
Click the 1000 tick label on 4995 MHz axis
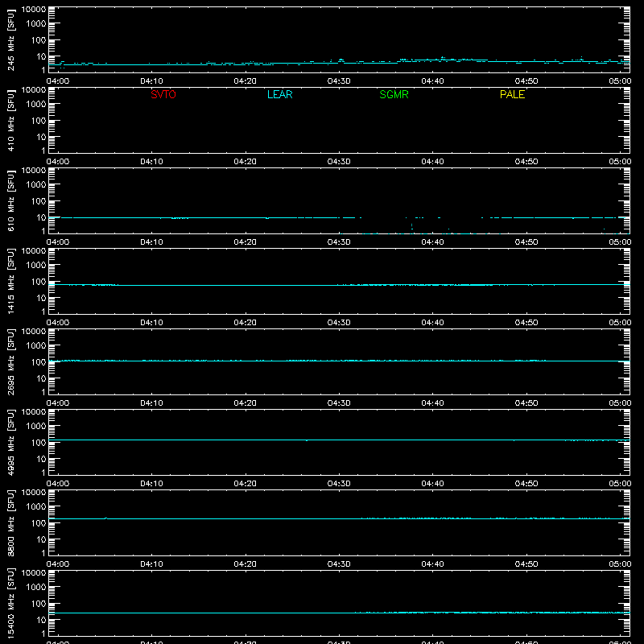[36, 427]
